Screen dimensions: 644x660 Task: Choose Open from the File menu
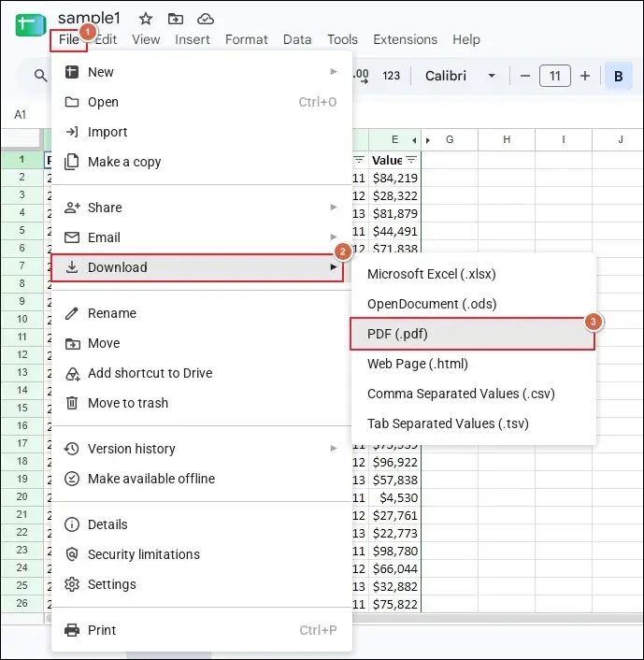(202, 102)
